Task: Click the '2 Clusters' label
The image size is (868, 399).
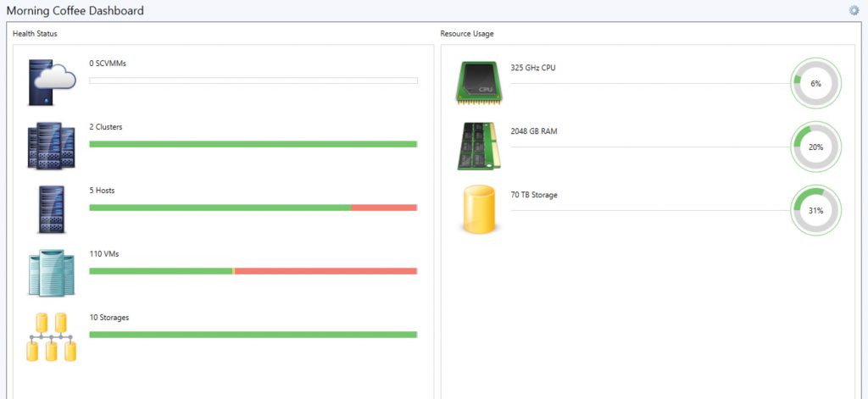Action: 106,127
